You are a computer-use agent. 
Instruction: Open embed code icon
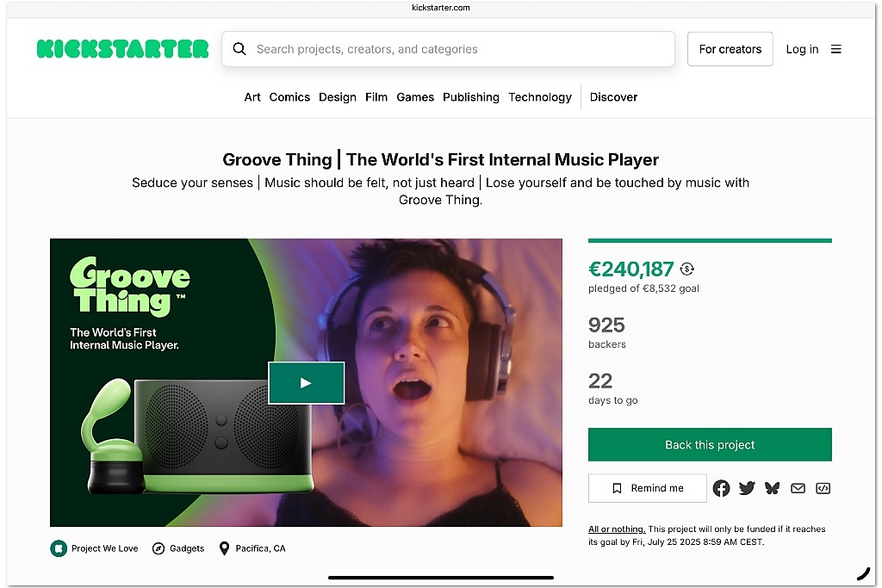point(823,488)
